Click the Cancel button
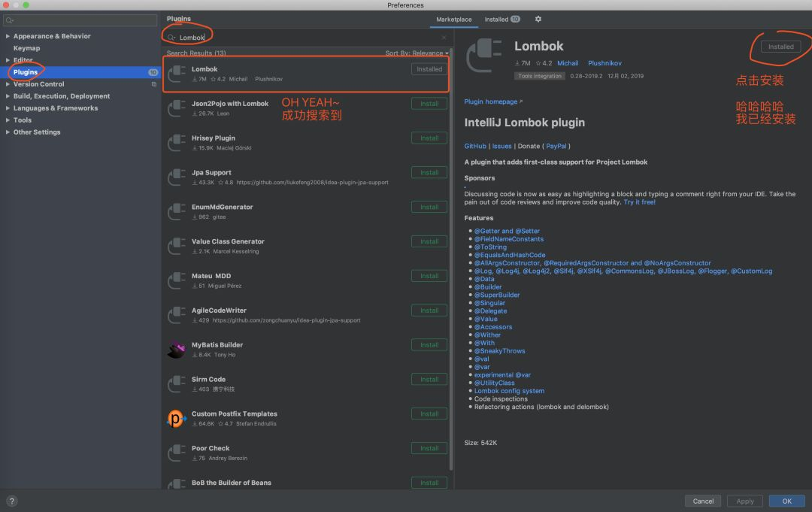812x512 pixels. pyautogui.click(x=703, y=501)
